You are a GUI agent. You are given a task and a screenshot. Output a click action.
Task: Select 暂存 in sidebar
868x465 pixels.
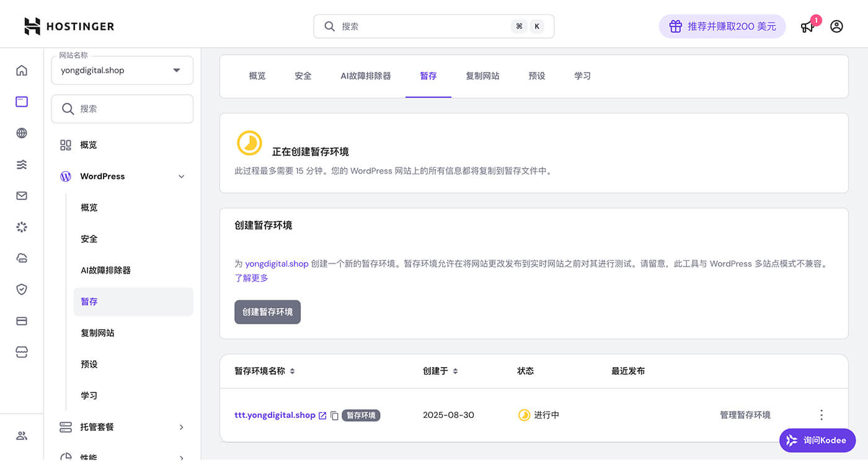[x=133, y=301]
